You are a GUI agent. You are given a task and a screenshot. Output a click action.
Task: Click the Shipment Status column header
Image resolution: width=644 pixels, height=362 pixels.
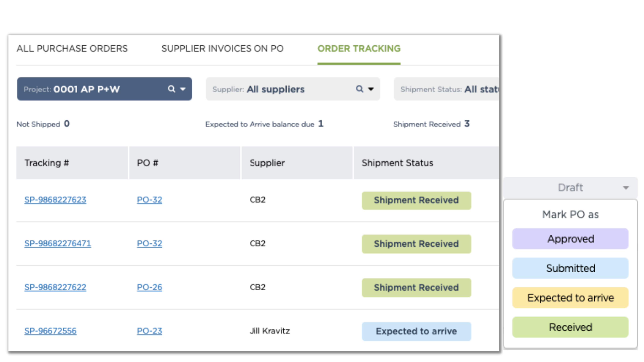tap(426, 163)
